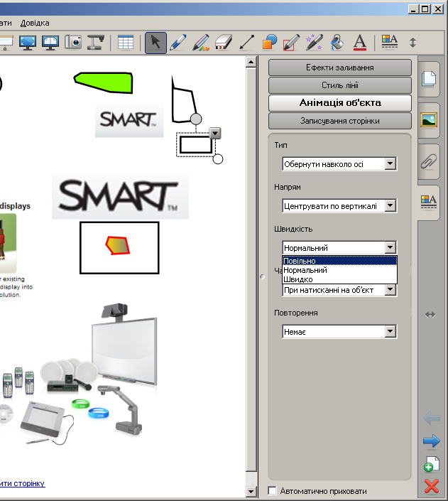Open the Attachments paperclip tab
This screenshot has width=448, height=501.
pos(429,161)
